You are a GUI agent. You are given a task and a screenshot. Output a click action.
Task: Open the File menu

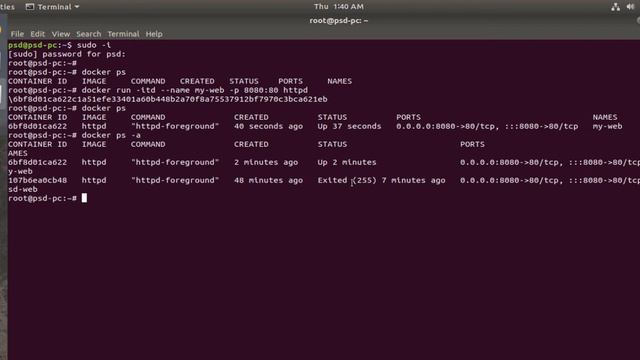17,34
